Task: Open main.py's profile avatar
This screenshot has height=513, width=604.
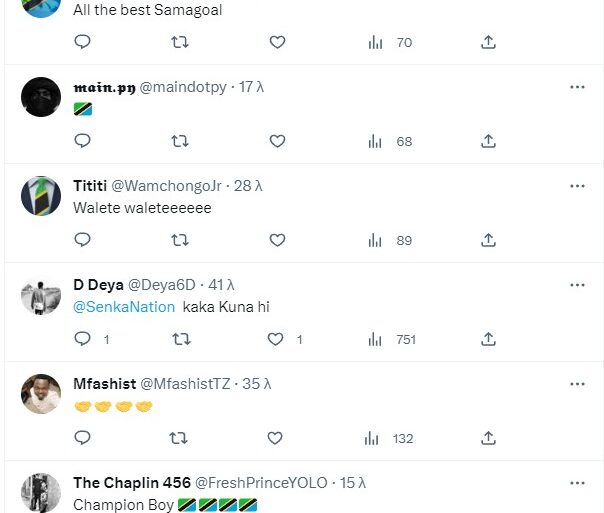Action: coord(41,97)
